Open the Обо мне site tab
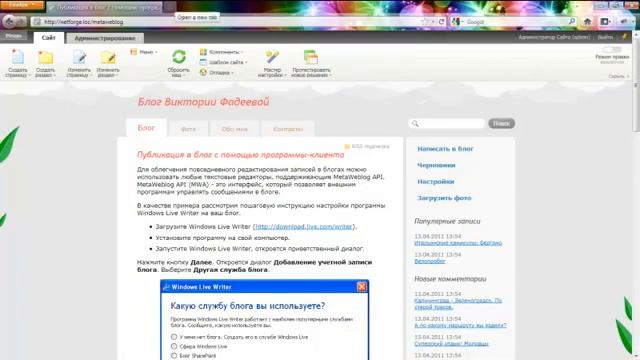Screen dimensions: 640x360 tap(235, 129)
